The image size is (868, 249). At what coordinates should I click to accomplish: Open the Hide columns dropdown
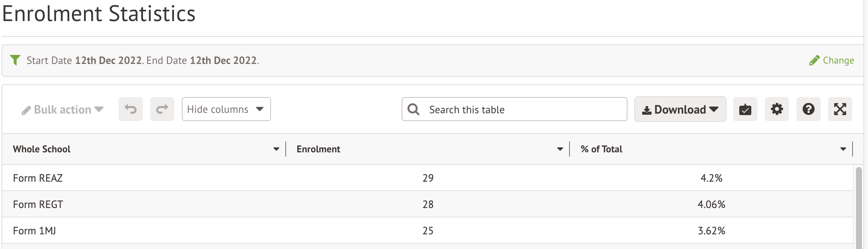coord(226,109)
